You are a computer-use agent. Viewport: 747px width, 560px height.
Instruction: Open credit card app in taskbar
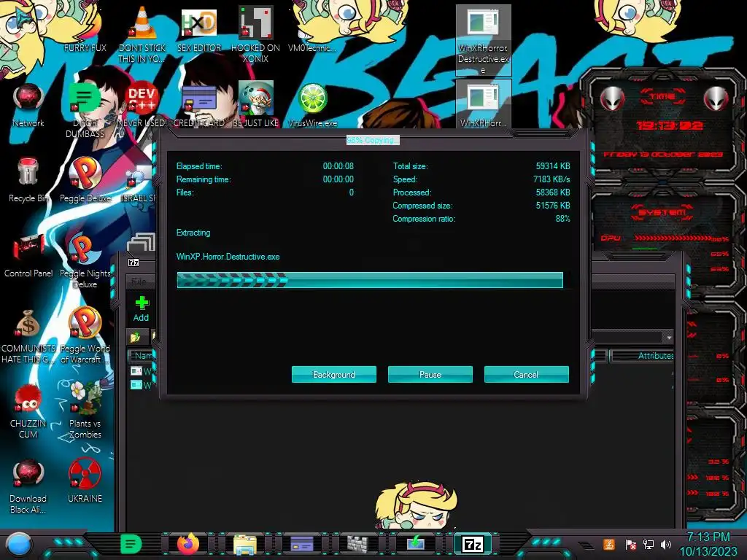(301, 544)
